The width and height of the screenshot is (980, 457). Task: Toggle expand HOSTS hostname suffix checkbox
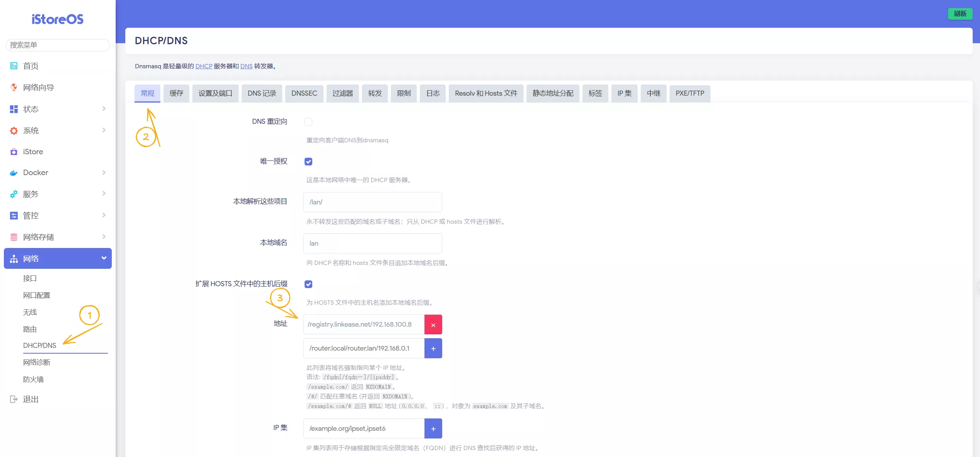click(308, 284)
